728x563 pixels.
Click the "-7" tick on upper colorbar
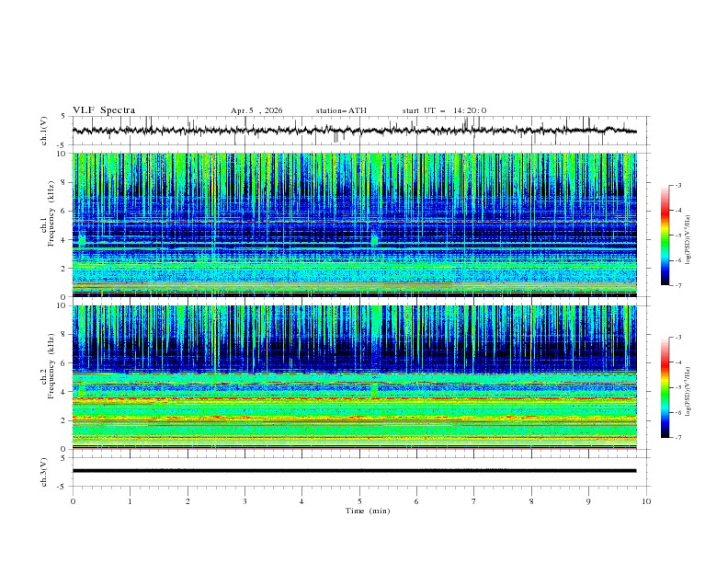(677, 285)
